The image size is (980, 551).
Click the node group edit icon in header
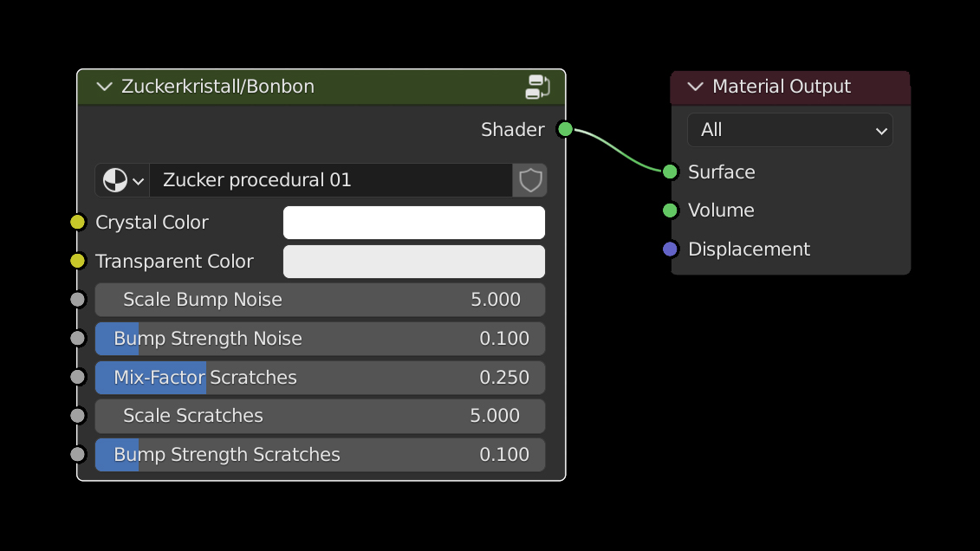click(537, 87)
